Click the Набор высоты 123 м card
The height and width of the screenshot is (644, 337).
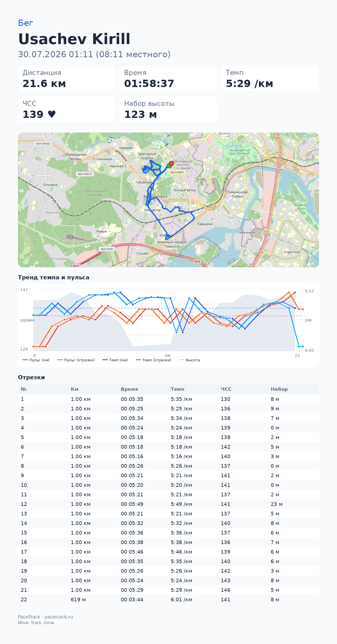[x=168, y=109]
